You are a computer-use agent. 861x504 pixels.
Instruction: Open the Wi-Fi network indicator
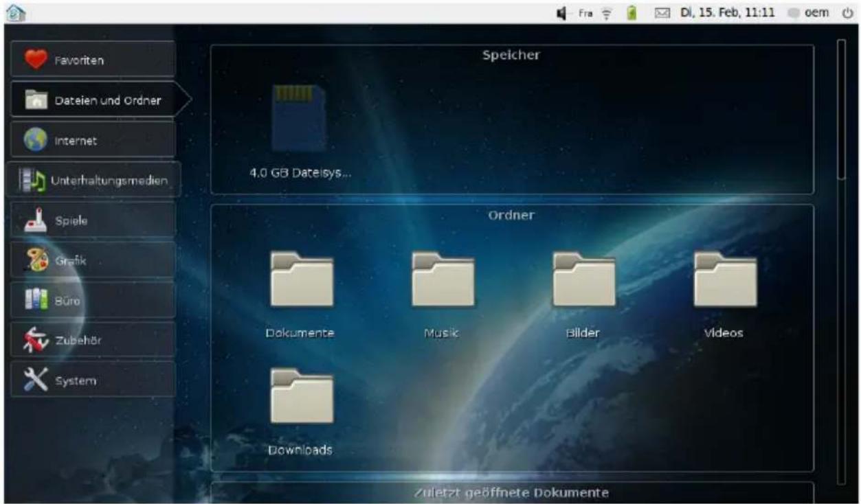[x=607, y=13]
